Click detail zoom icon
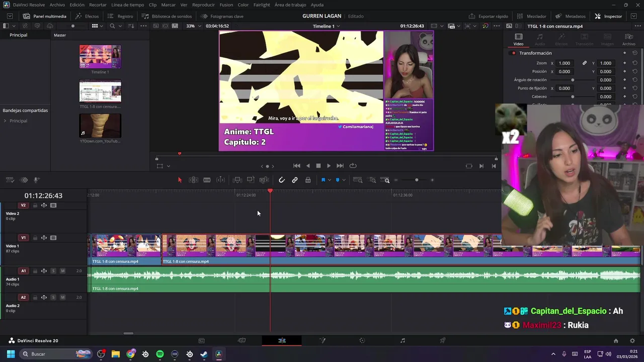This screenshot has height=362, width=644. click(x=372, y=180)
